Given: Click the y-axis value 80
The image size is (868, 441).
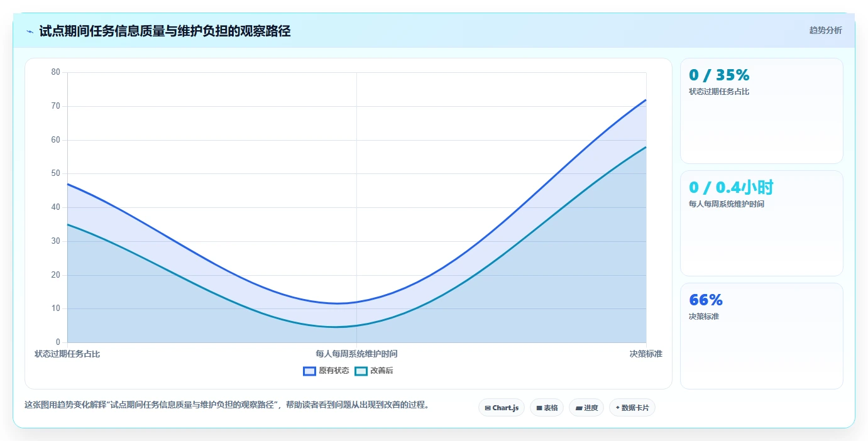Looking at the screenshot, I should point(56,72).
